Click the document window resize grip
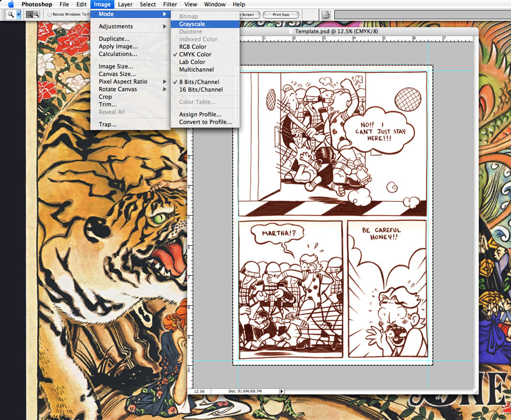 point(475,391)
